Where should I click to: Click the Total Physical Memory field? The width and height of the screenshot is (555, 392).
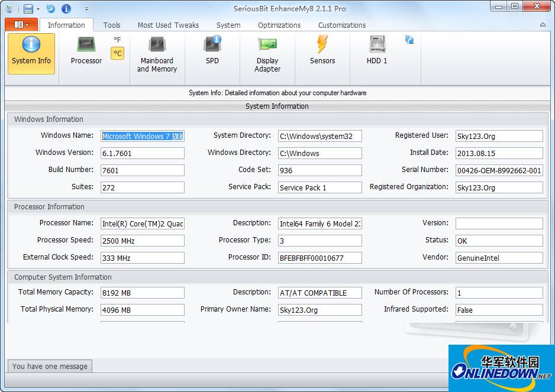coord(142,310)
